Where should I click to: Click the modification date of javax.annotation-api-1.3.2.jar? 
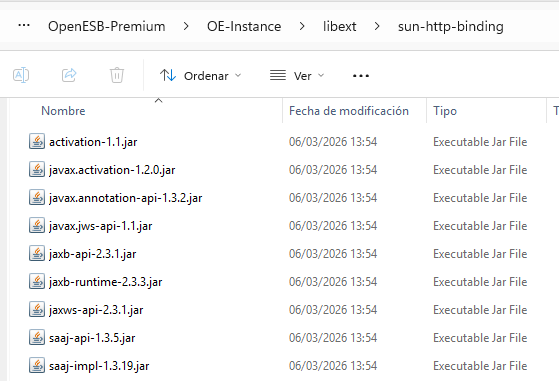[x=333, y=198]
